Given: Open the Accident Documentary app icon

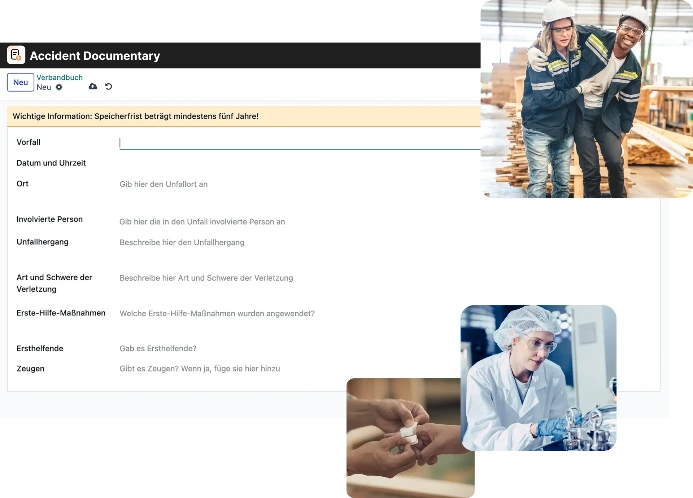Looking at the screenshot, I should [16, 55].
